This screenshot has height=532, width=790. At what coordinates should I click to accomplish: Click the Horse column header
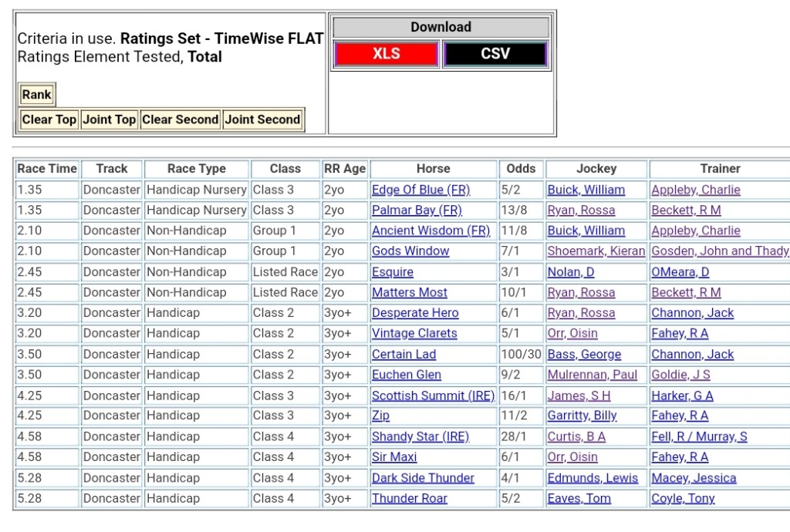(x=433, y=169)
